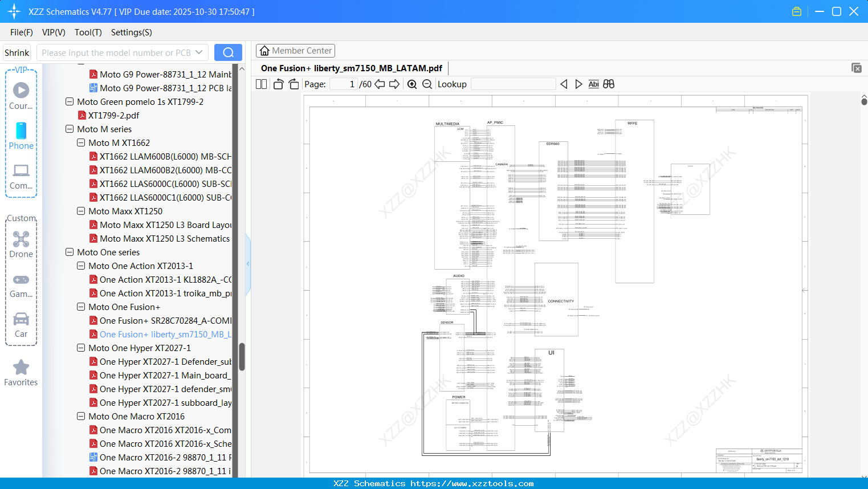Select the Phone schematics category

(21, 137)
